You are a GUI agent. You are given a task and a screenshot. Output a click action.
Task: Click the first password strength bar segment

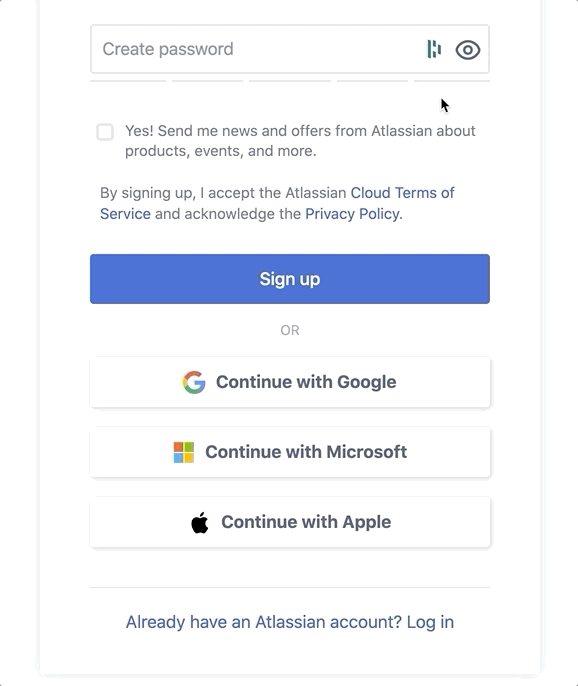tap(128, 80)
